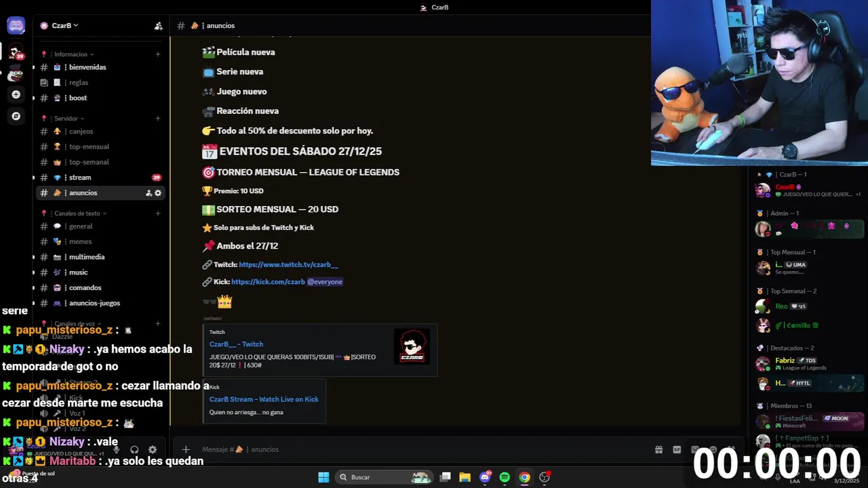Open Spotify from taskbar
Image resolution: width=868 pixels, height=488 pixels.
(505, 477)
